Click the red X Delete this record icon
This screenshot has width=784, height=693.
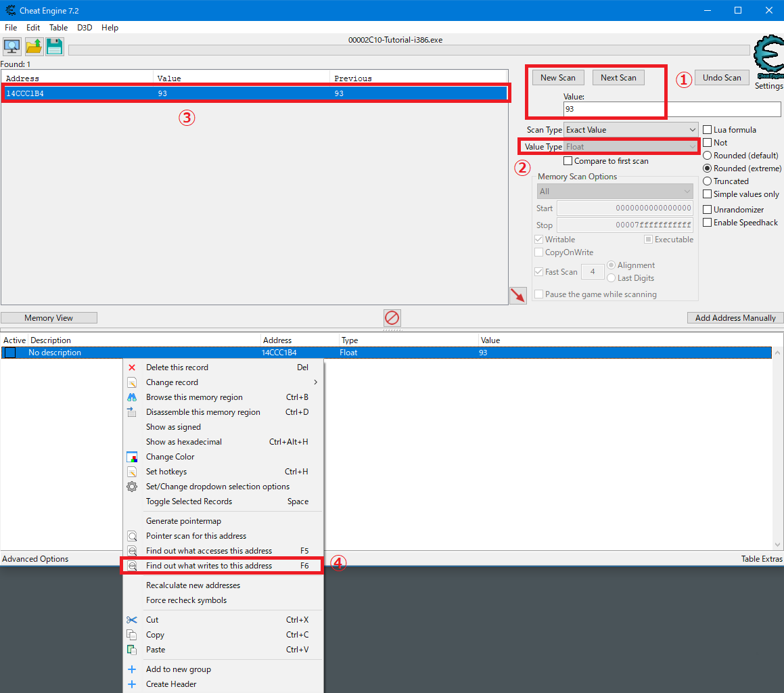point(132,367)
